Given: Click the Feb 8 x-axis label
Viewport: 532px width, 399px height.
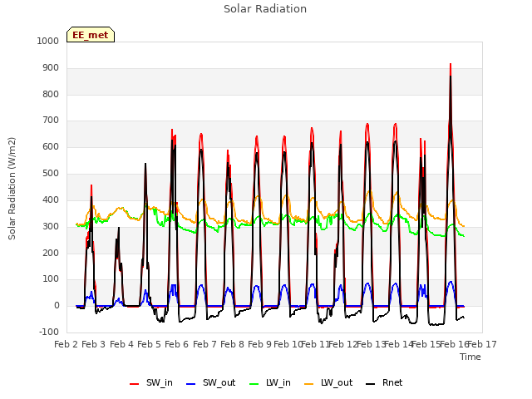Looking at the screenshot, I should (233, 344).
